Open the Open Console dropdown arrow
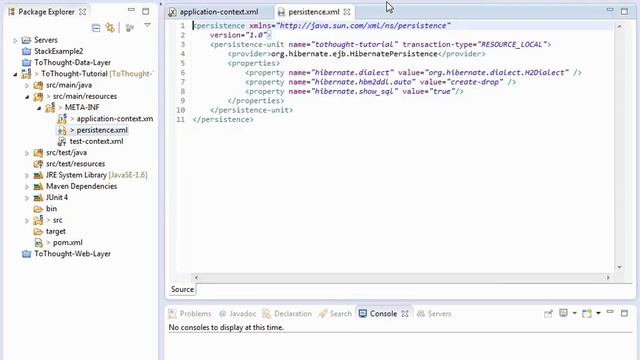 coord(598,313)
